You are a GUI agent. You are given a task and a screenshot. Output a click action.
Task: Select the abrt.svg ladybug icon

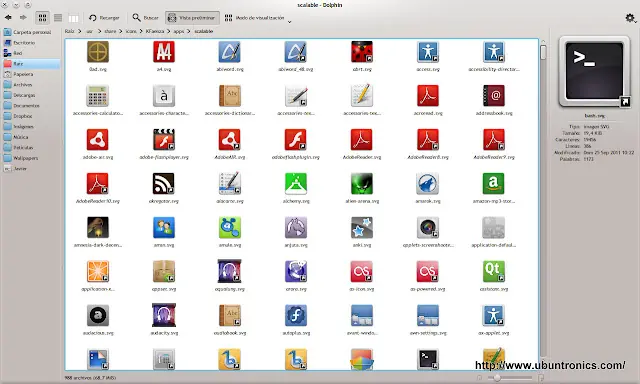coord(362,52)
